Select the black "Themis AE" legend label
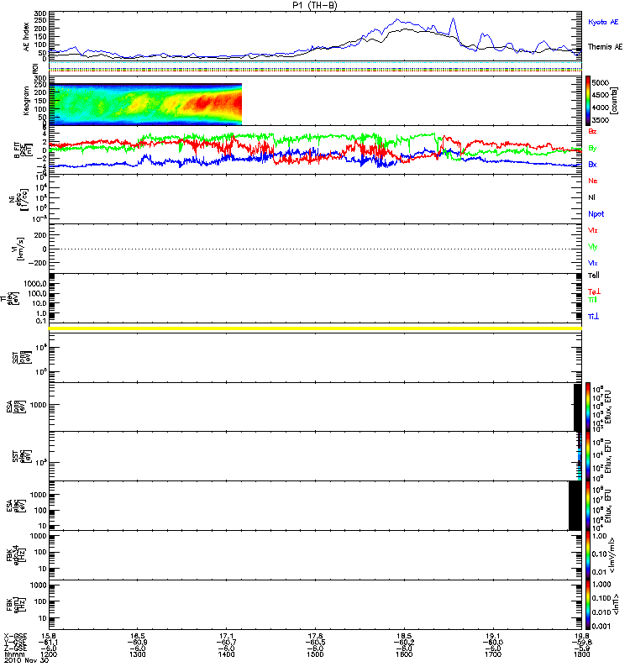Viewport: 630px width, 672px height. click(x=605, y=47)
